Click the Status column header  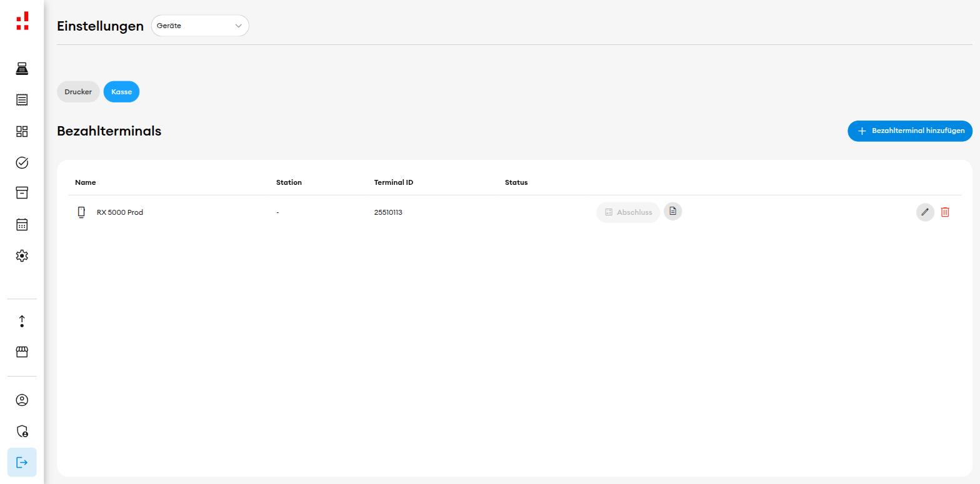[516, 182]
